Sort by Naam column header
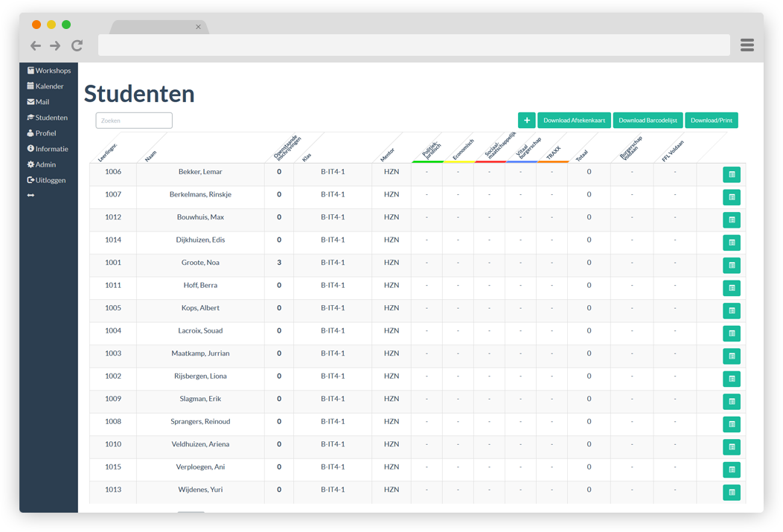This screenshot has height=532, width=783. [151, 156]
